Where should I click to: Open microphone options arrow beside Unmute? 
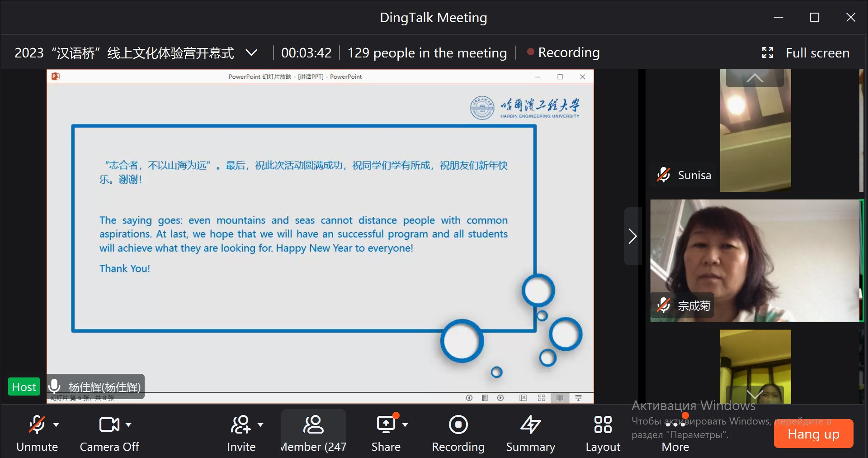56,425
